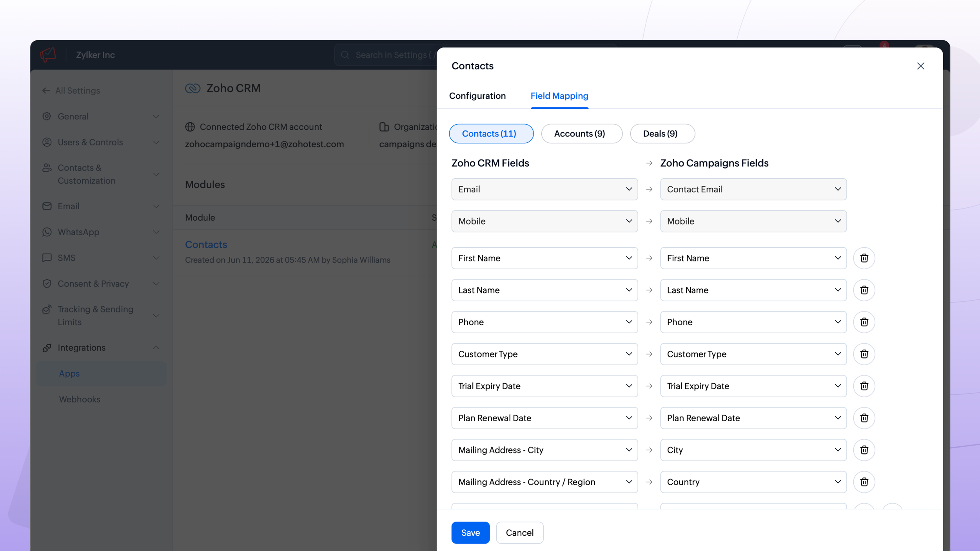This screenshot has width=980, height=551.
Task: Open Apps under Integrations
Action: pyautogui.click(x=101, y=373)
